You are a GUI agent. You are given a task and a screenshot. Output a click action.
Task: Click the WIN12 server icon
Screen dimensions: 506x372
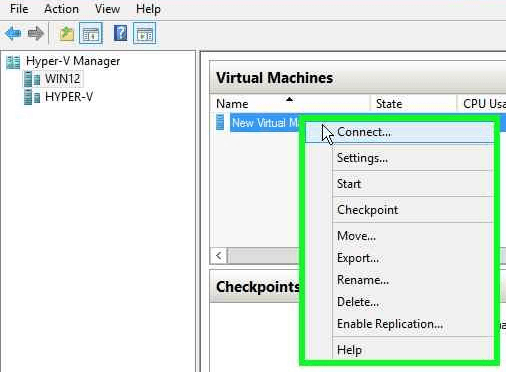[x=32, y=79]
